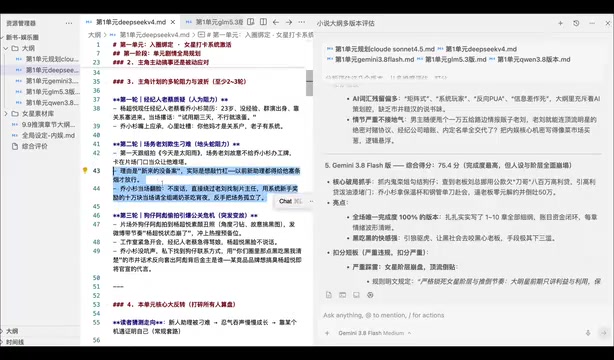This screenshot has width=614, height=360.
Task: Open the markdown preview icon in the editor toolbar
Action: tap(251, 22)
